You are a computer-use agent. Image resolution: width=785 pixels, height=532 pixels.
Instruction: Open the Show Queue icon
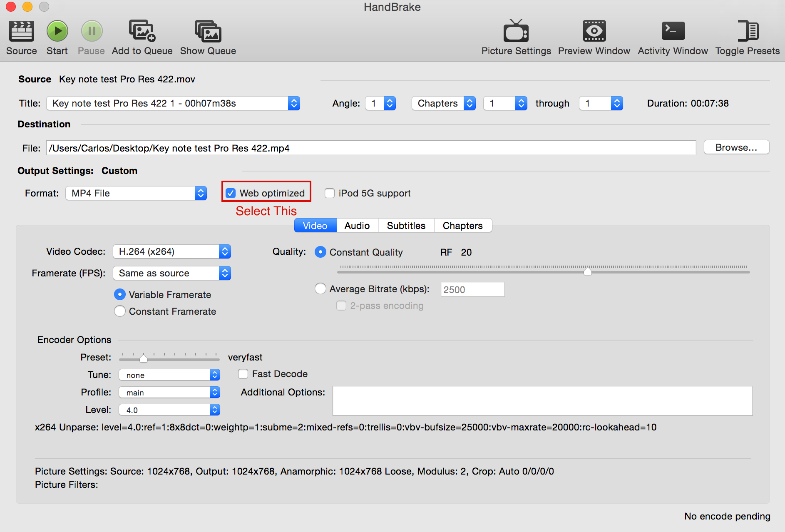208,31
